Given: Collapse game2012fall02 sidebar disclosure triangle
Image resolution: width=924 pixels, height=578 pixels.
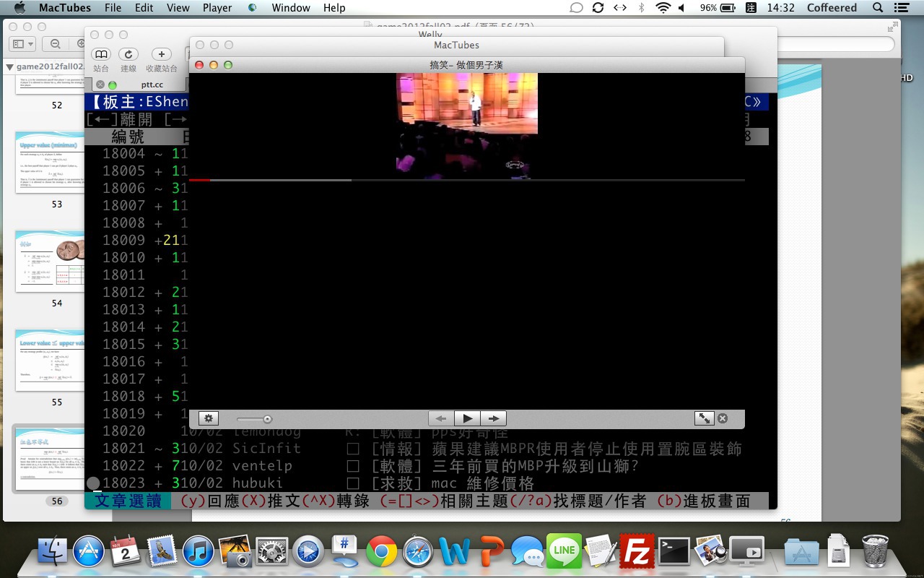Looking at the screenshot, I should tap(9, 67).
